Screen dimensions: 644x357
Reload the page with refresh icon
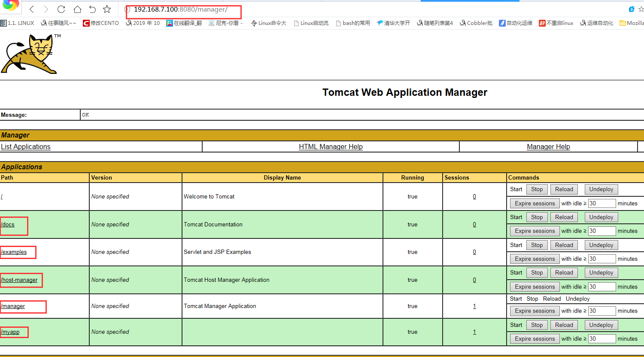click(61, 9)
